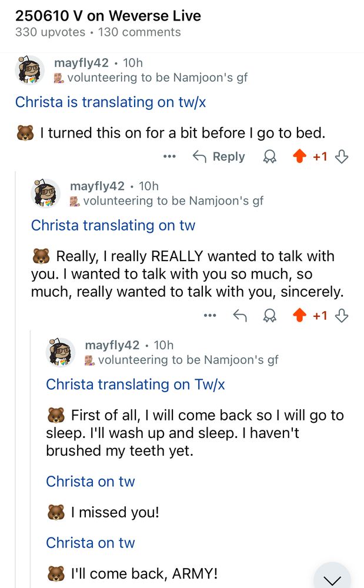Tap mayfly42's avatar on the second comment
The height and width of the screenshot is (588, 364).
(46, 193)
